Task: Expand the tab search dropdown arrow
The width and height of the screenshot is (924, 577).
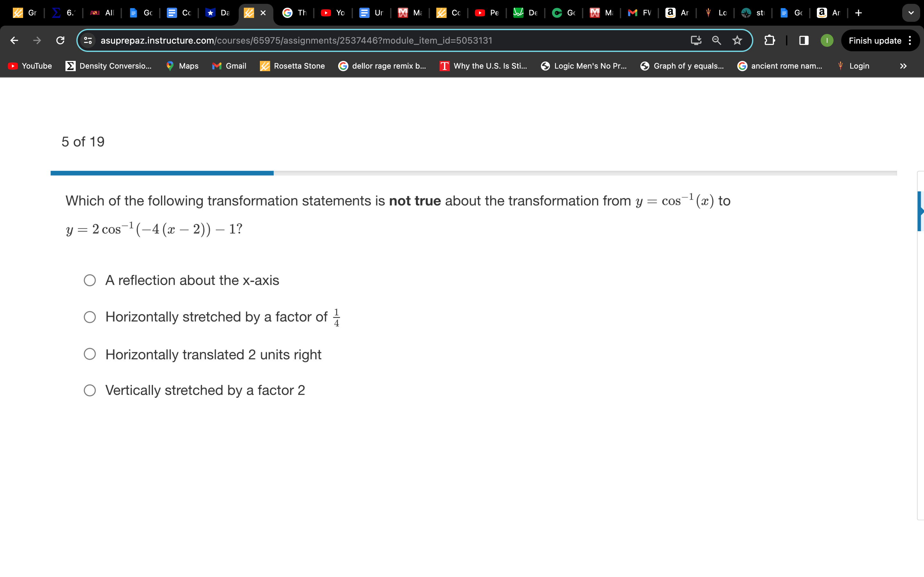Action: coord(911,13)
